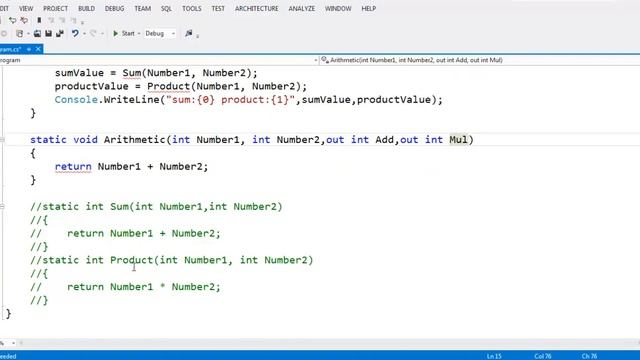This screenshot has height=360, width=640.
Task: Open the Debug solution configuration combo box
Action: click(x=160, y=33)
